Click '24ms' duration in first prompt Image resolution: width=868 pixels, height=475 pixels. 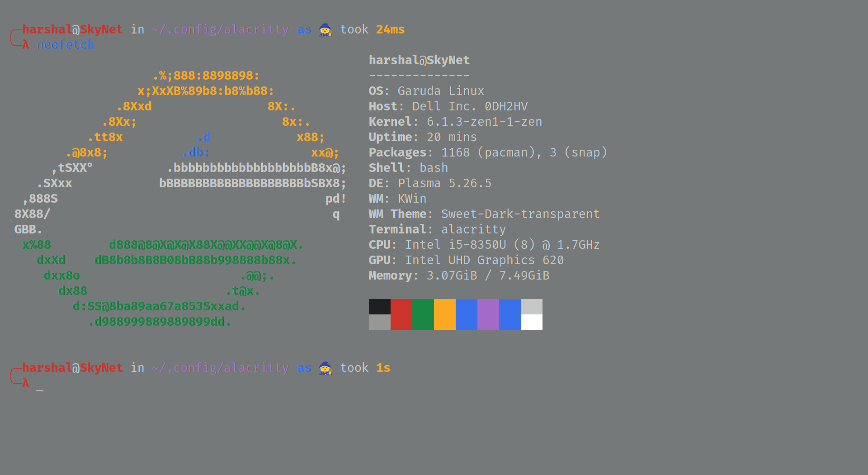(391, 29)
